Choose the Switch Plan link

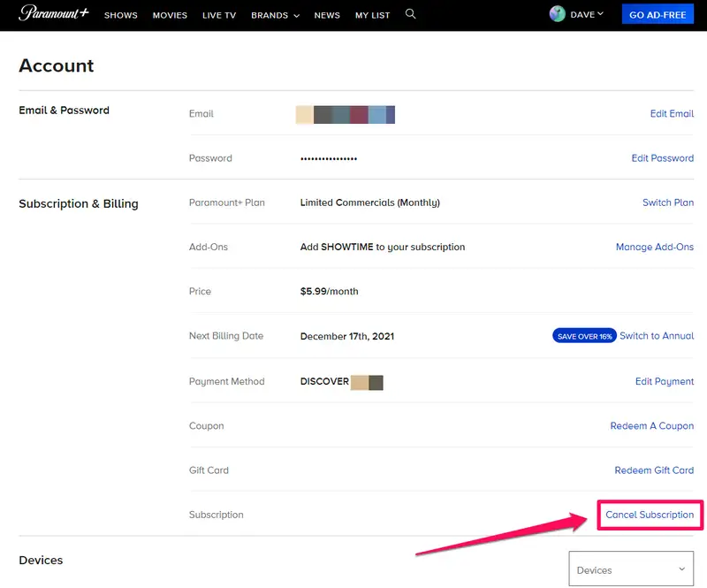pos(667,202)
